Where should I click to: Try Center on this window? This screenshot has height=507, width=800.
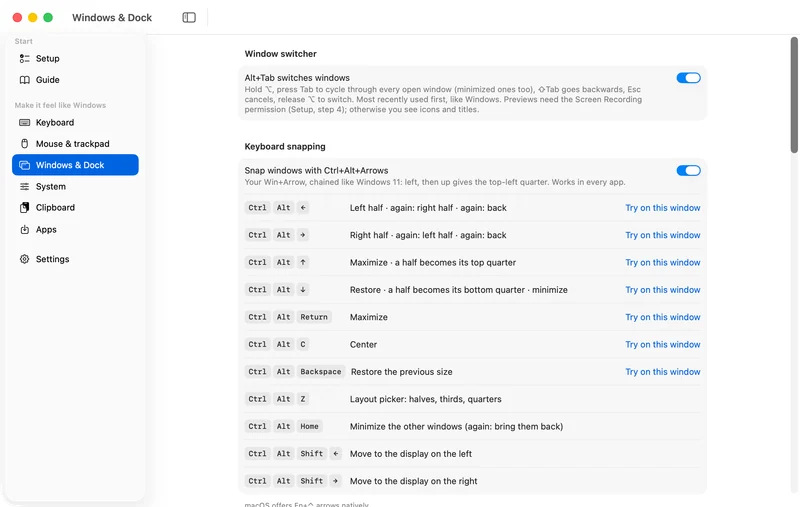(x=663, y=345)
